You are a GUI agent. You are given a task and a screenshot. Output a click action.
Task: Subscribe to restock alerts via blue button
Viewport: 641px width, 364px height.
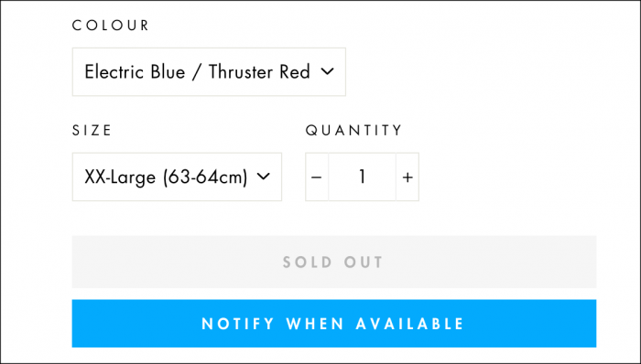click(x=334, y=324)
